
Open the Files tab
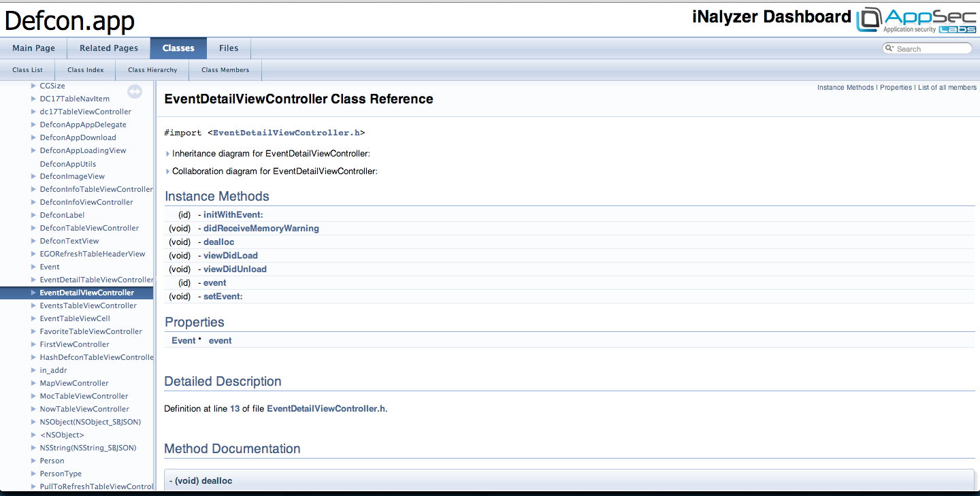[229, 48]
